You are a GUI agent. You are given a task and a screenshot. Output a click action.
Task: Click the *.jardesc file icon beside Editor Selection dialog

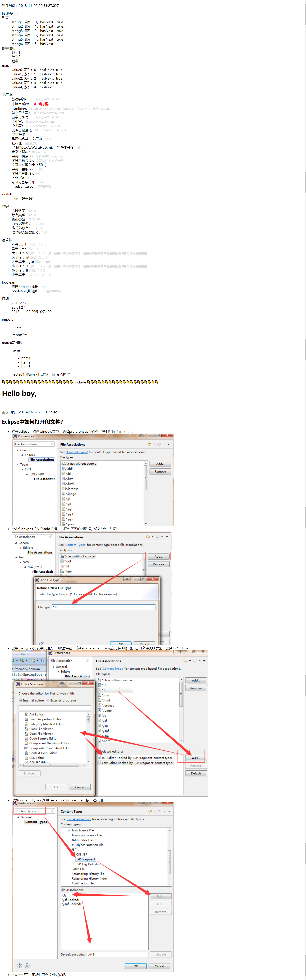pyautogui.click(x=100, y=705)
